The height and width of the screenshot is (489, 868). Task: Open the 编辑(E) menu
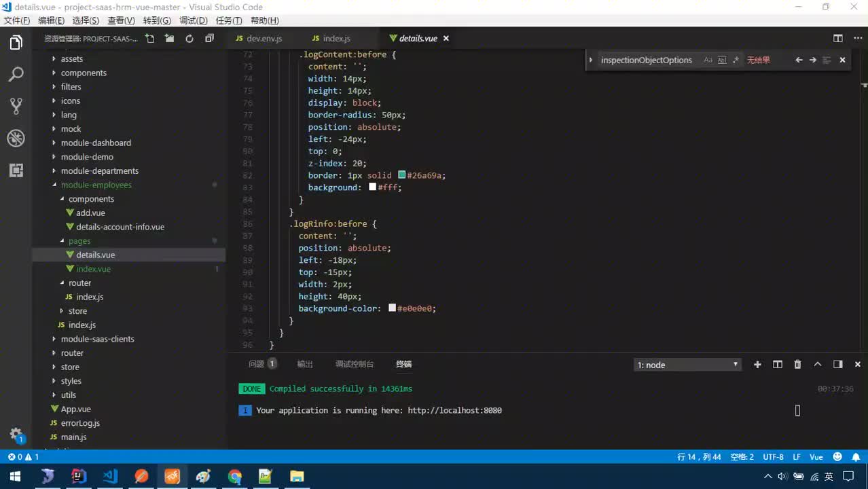point(52,20)
